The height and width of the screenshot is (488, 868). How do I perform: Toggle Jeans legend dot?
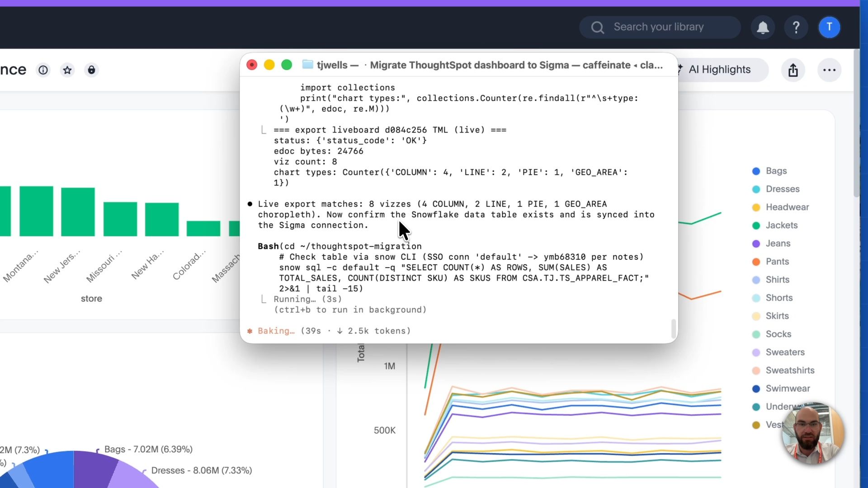(756, 244)
